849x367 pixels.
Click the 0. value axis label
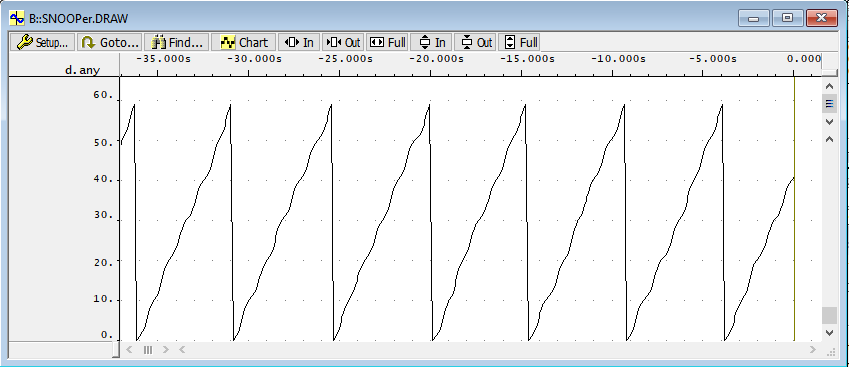pos(107,335)
